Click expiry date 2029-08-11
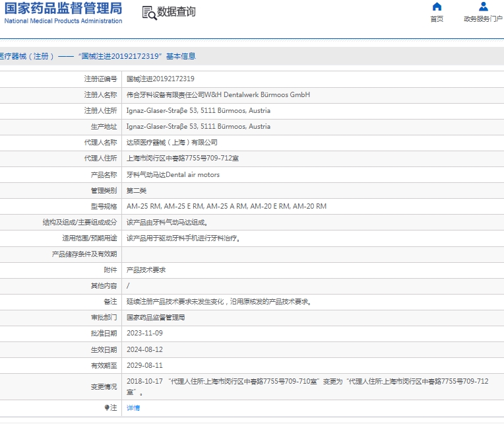The height and width of the screenshot is (424, 504). point(144,365)
